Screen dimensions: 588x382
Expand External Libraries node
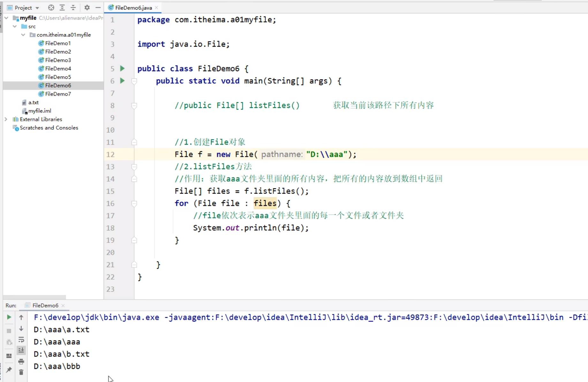[x=6, y=119]
